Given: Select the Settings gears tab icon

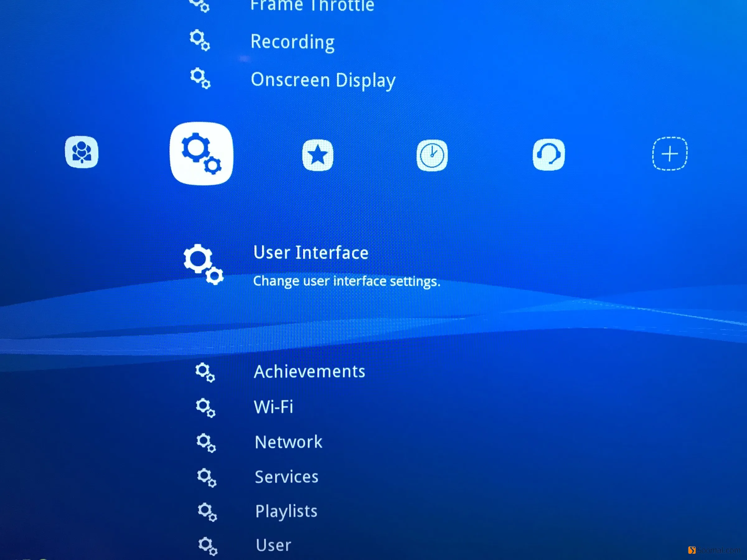Looking at the screenshot, I should (201, 154).
